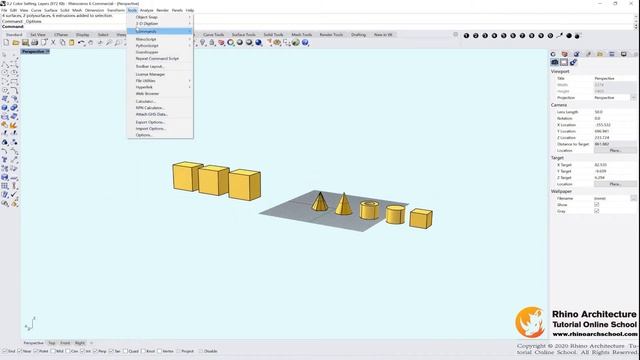Toggle the Quad osnap checkbox
The height and width of the screenshot is (360, 640).
click(125, 351)
